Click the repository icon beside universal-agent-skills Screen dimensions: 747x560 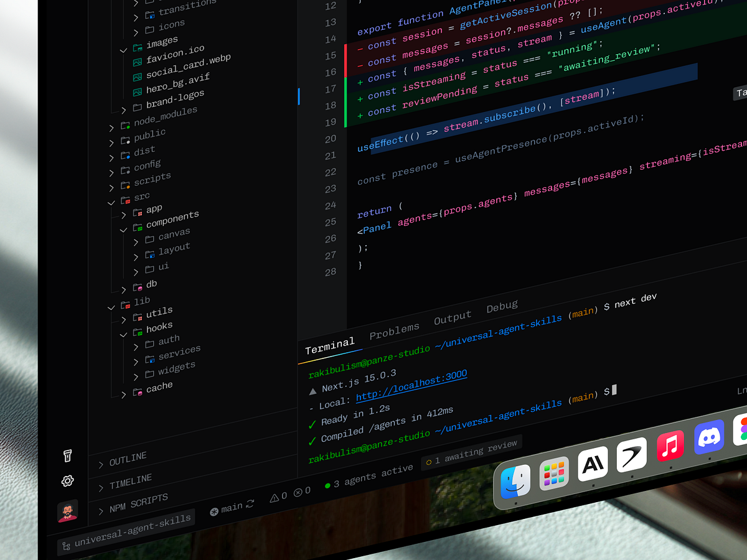[x=65, y=546]
